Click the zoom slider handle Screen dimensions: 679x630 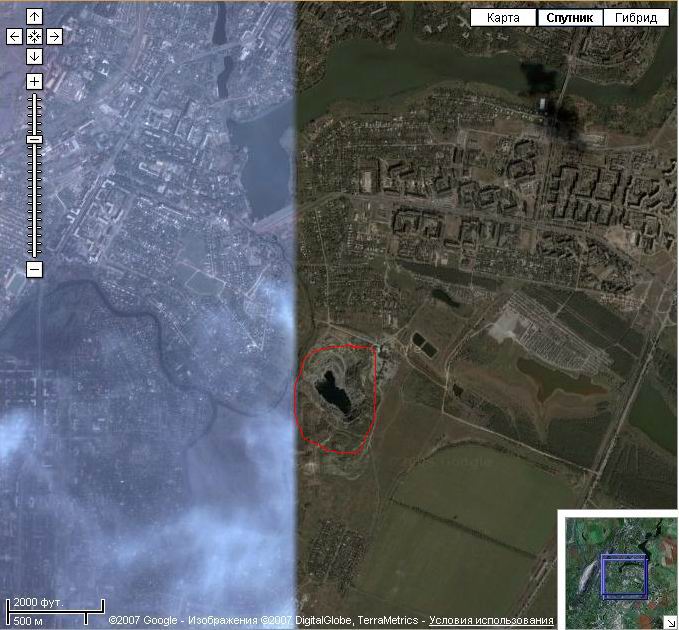click(34, 140)
